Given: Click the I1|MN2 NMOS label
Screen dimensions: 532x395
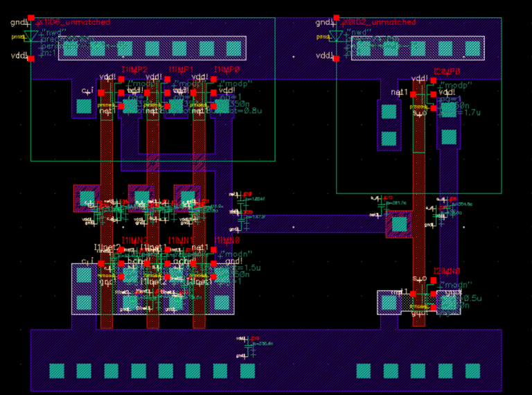Looking at the screenshot, I should 134,240.
